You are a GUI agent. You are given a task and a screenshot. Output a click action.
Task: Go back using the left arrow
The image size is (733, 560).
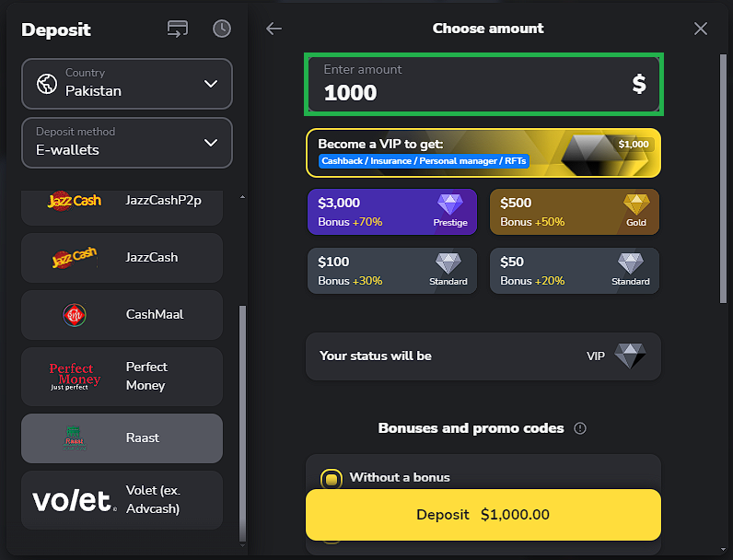tap(273, 29)
